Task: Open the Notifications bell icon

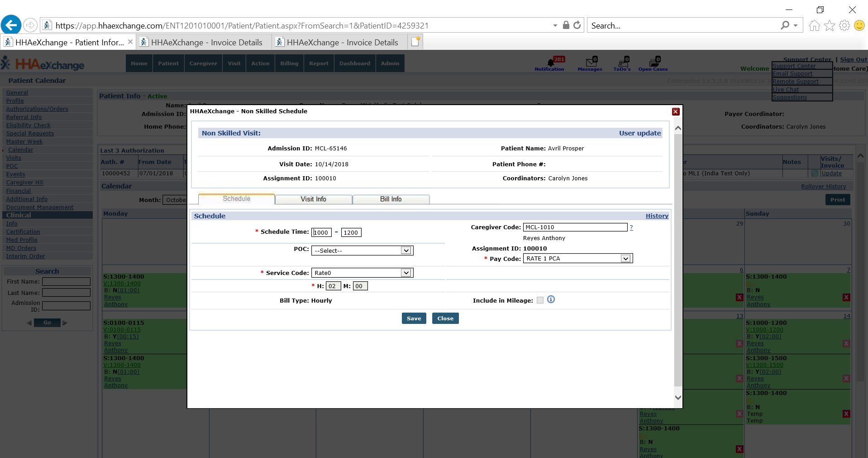Action: point(548,63)
